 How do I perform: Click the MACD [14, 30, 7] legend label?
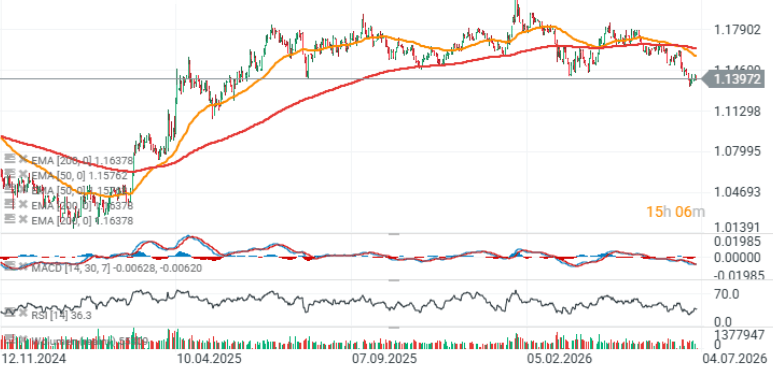(x=116, y=268)
